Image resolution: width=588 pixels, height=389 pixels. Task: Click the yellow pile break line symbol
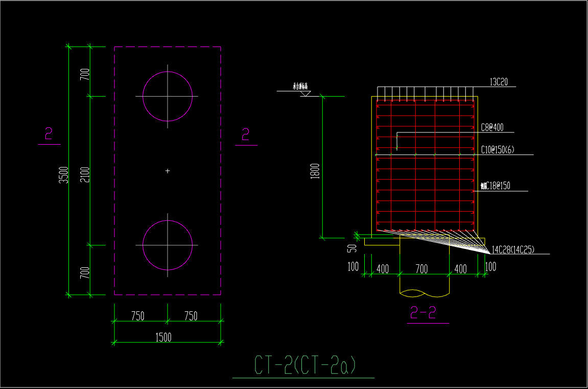point(425,293)
